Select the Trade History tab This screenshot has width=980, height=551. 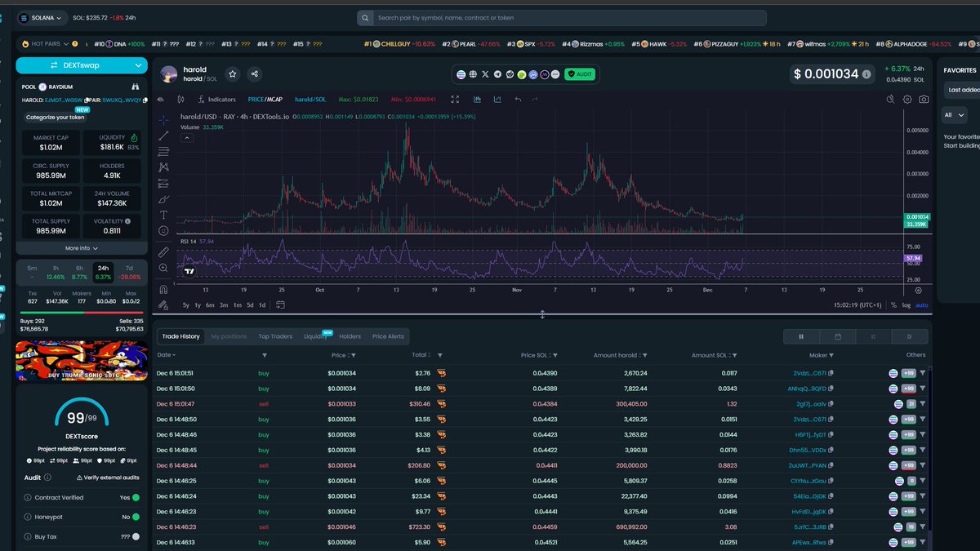click(x=180, y=336)
